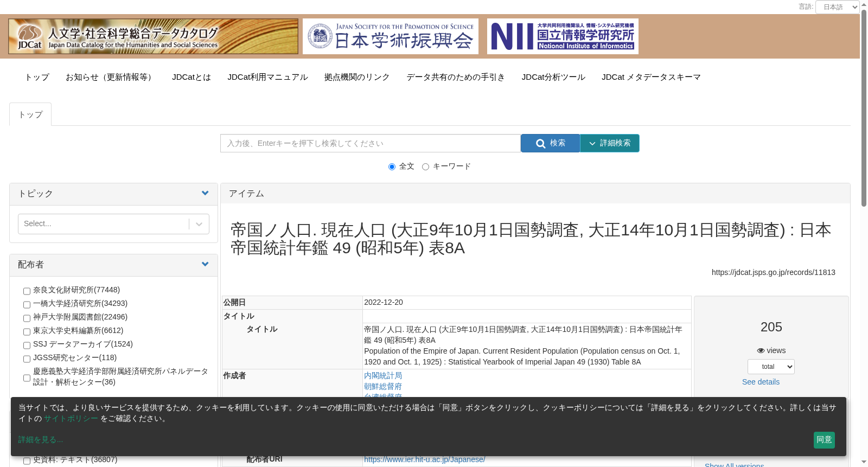This screenshot has width=868, height=467.
Task: Check JGSS研究センター(118) filter
Action: coord(27,359)
